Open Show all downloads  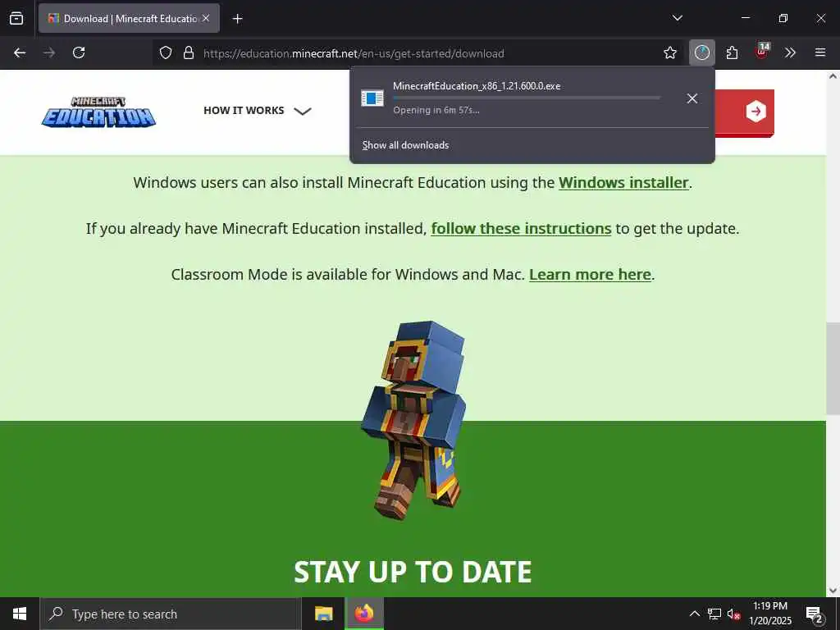pyautogui.click(x=405, y=145)
